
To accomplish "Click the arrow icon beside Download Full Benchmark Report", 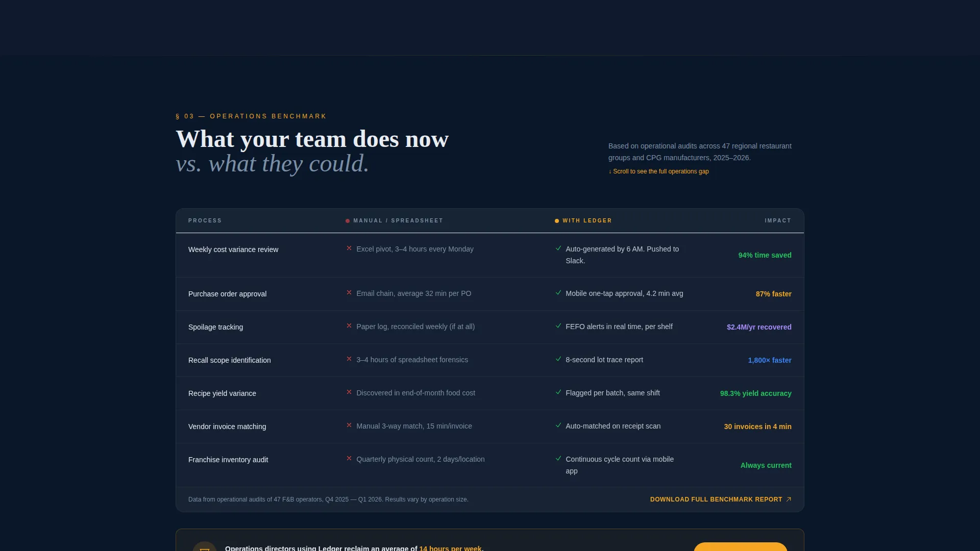I will pos(789,499).
